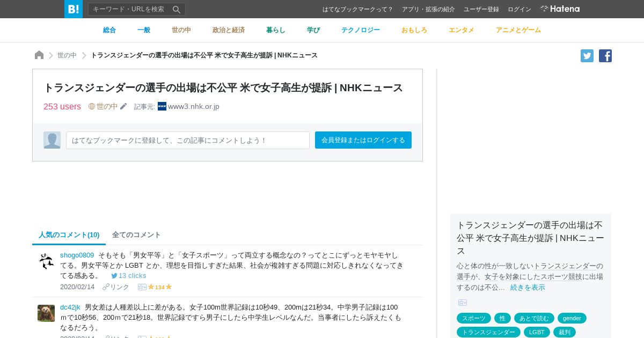Select the 世の中 category in navigation bar
Viewport: 644px width, 338px height.
point(181,30)
